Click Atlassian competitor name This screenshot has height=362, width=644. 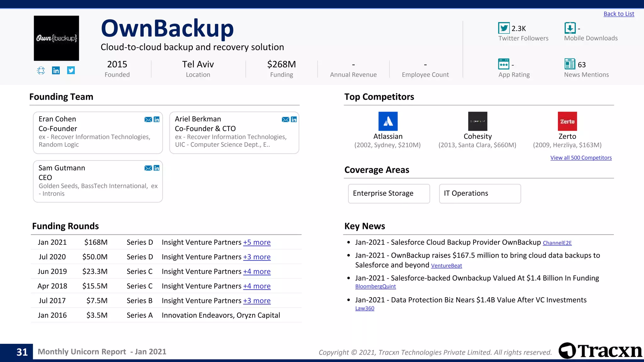pyautogui.click(x=388, y=136)
